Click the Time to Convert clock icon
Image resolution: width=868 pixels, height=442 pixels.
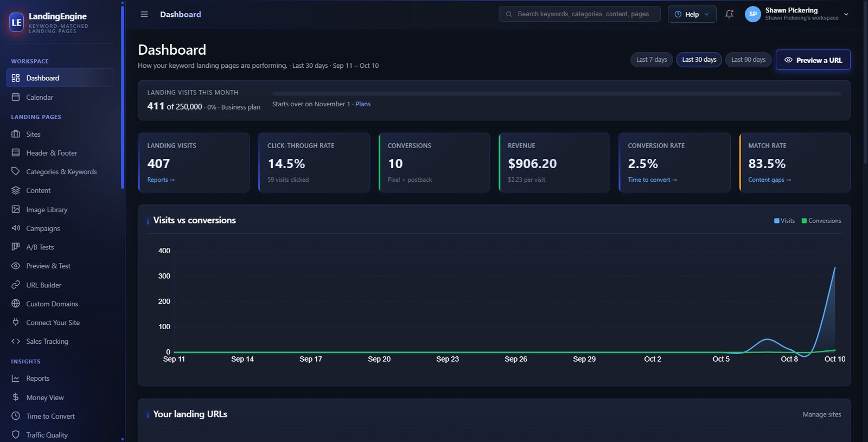[x=16, y=416]
